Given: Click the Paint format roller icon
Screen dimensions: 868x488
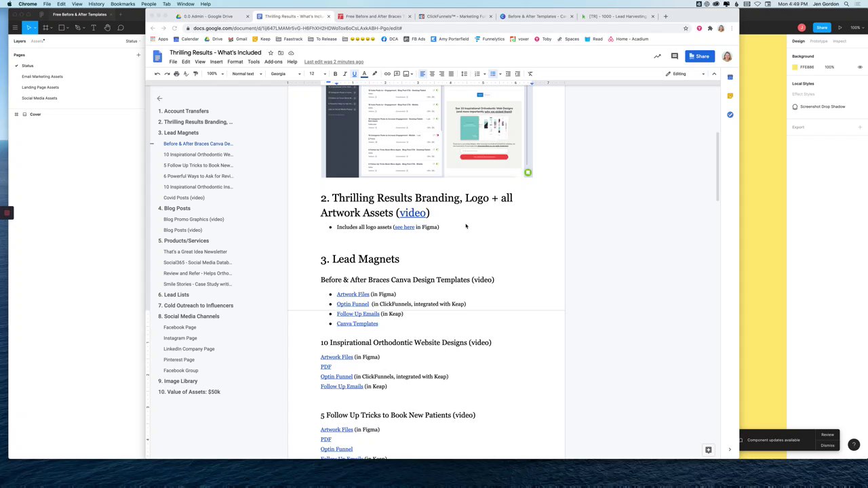Looking at the screenshot, I should pyautogui.click(x=195, y=74).
